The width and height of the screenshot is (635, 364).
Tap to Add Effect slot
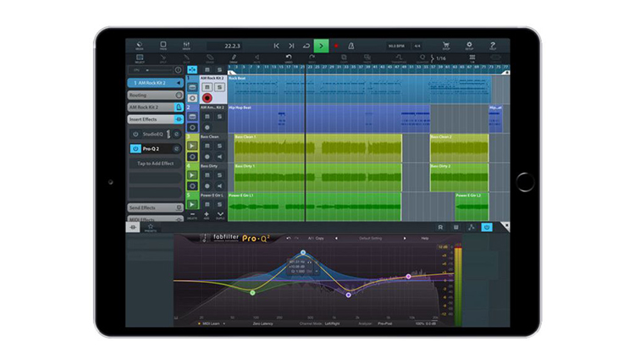[x=156, y=163]
